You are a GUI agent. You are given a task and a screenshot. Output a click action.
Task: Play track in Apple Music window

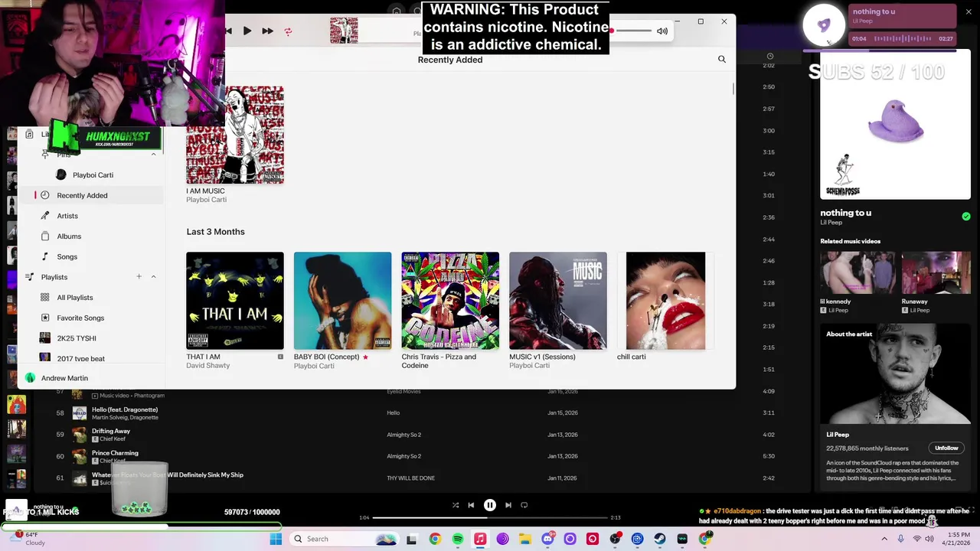point(247,31)
